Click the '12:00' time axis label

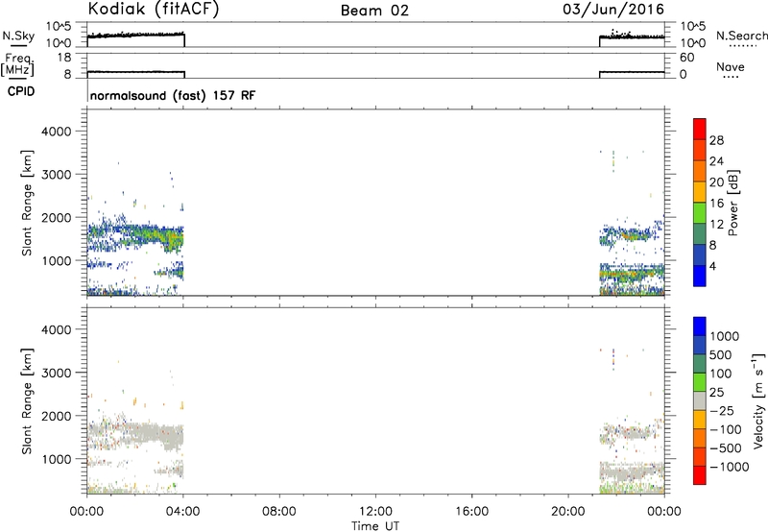pyautogui.click(x=375, y=512)
